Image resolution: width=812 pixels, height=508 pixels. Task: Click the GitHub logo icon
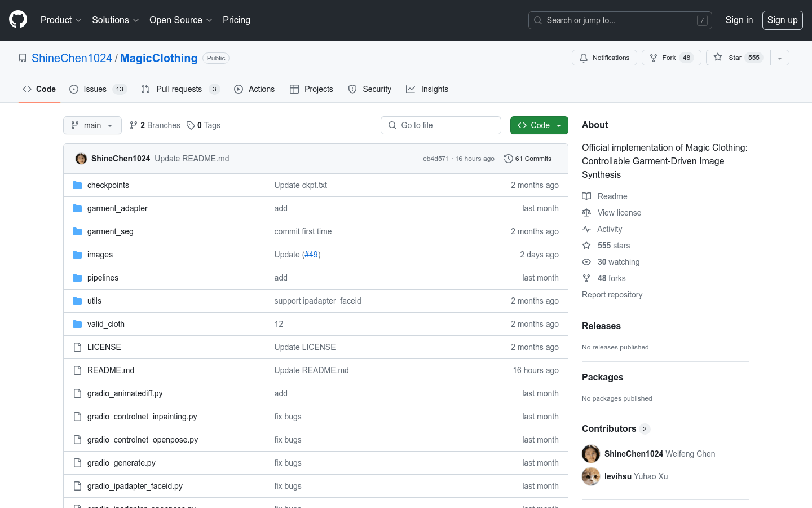pyautogui.click(x=18, y=20)
